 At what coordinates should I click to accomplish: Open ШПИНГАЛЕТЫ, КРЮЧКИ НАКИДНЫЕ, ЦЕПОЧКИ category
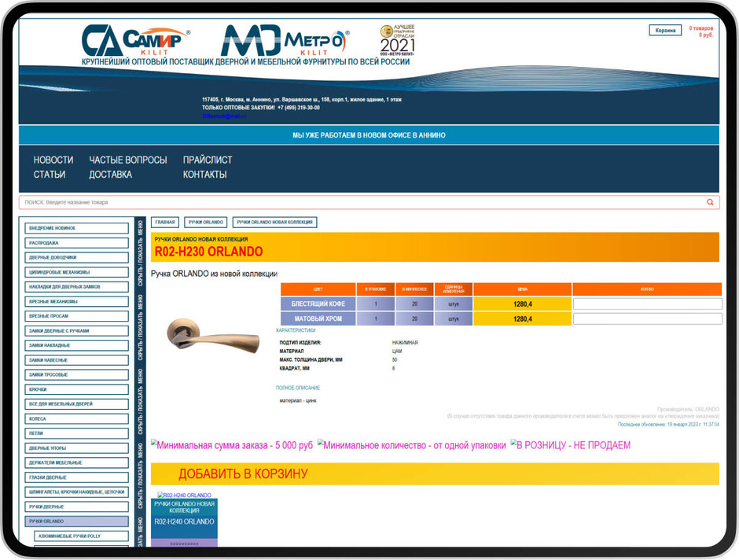[76, 492]
